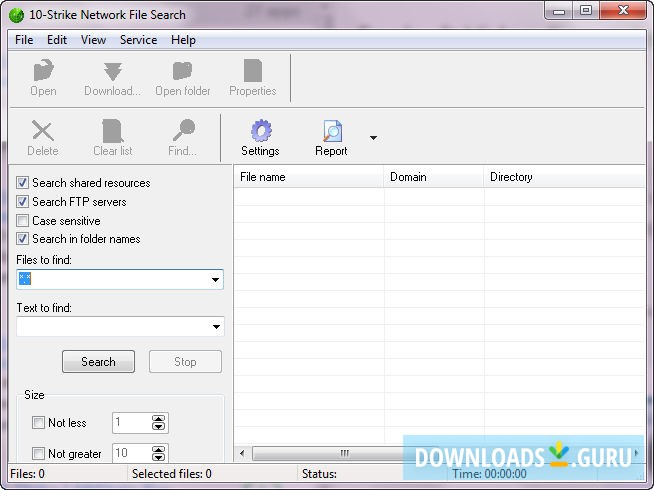Open Settings with the gear icon
The image size is (654, 490).
261,131
